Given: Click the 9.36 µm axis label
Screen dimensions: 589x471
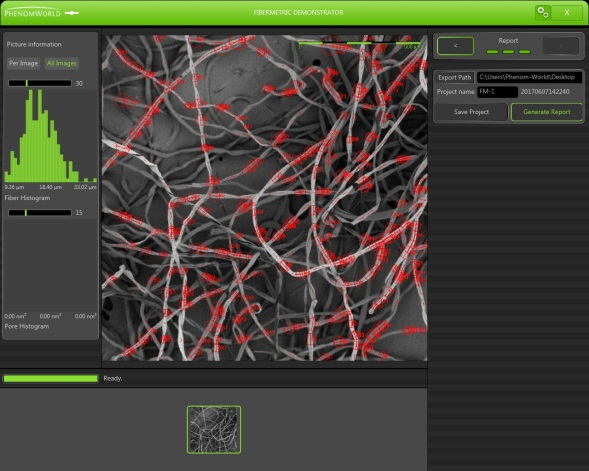Looking at the screenshot, I should click(x=14, y=187).
